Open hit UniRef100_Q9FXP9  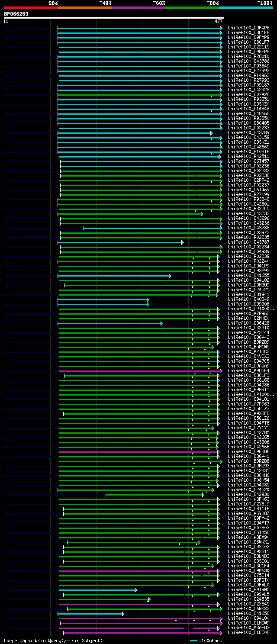coord(248,38)
